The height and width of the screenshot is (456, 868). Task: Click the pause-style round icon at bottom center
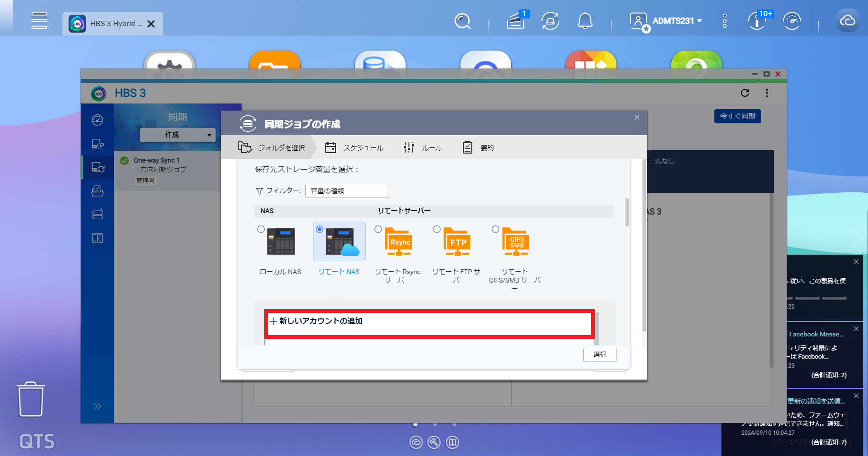[x=452, y=442]
